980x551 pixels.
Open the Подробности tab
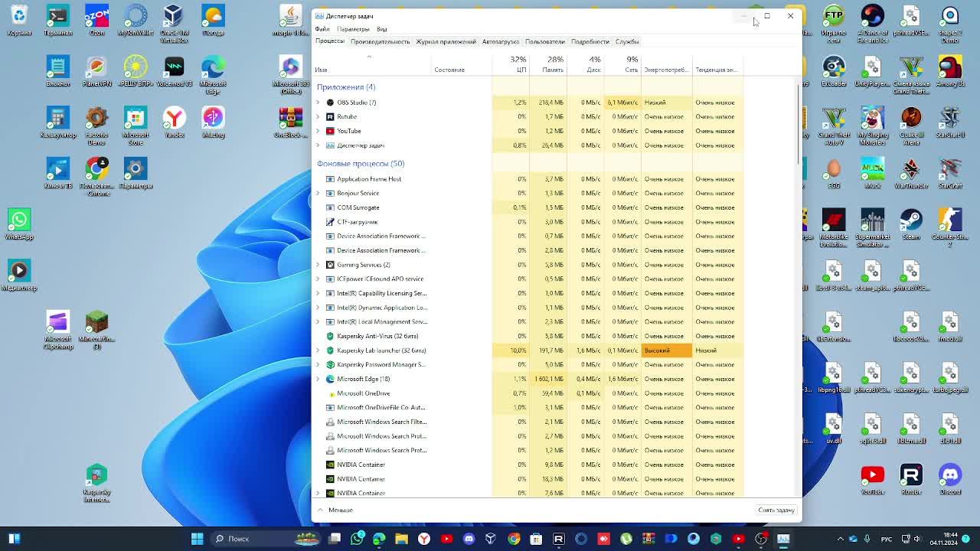coord(590,41)
